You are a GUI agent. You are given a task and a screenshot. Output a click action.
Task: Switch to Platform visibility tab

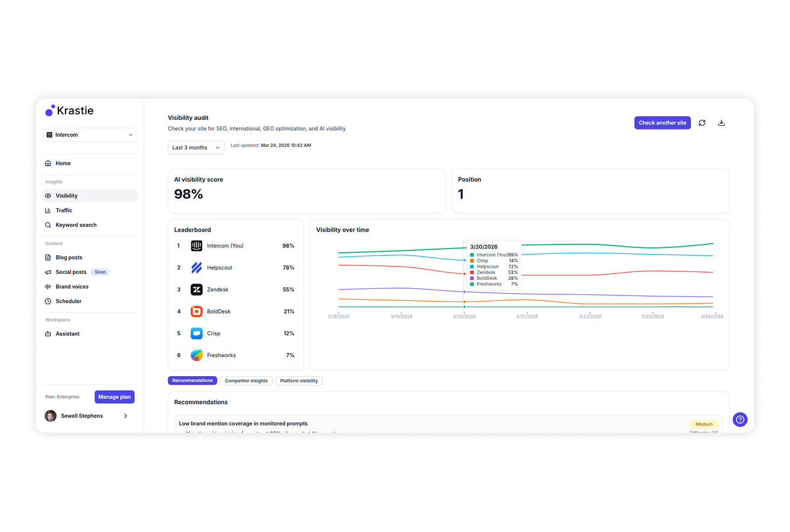click(299, 381)
